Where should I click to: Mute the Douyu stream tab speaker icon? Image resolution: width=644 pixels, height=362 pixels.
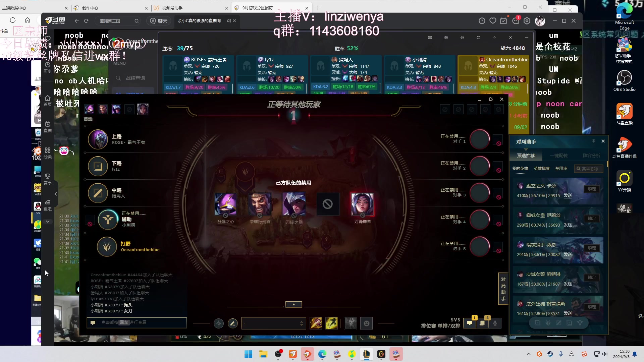(229, 21)
